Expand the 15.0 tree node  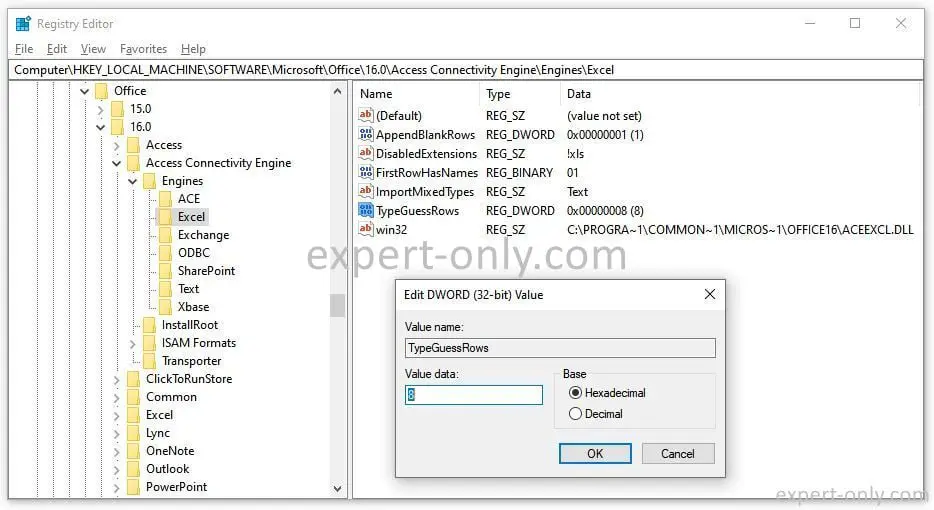coord(101,109)
